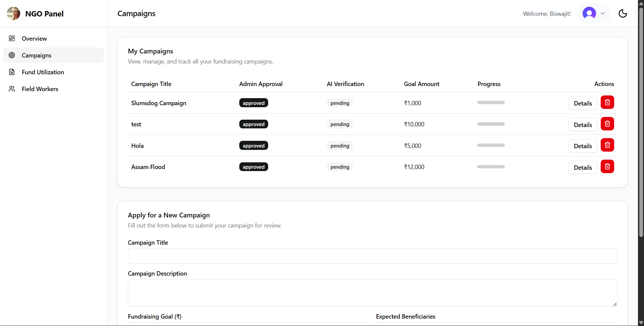Click the user avatar icon
Screen dimensions: 644x326
[589, 13]
